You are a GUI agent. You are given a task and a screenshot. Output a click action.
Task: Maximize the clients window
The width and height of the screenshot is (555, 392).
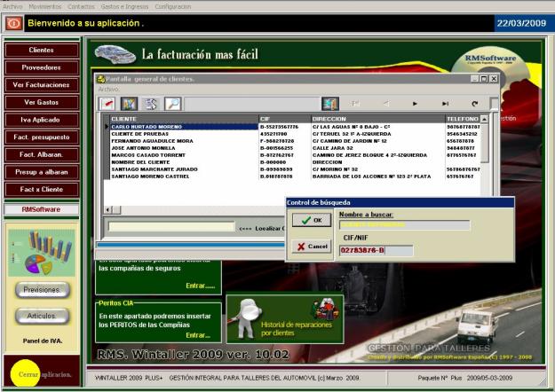484,78
